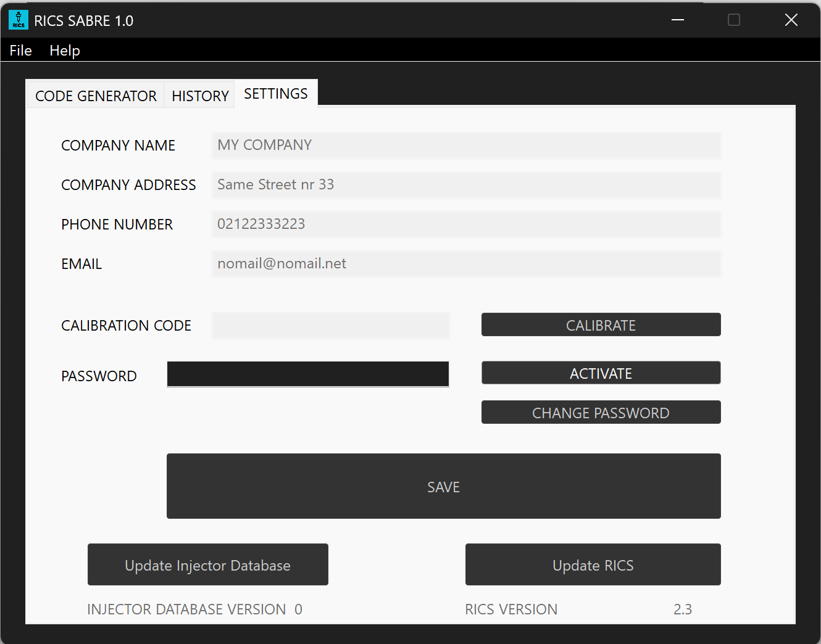Image resolution: width=821 pixels, height=644 pixels.
Task: Click the ACTIVATE button
Action: click(601, 373)
